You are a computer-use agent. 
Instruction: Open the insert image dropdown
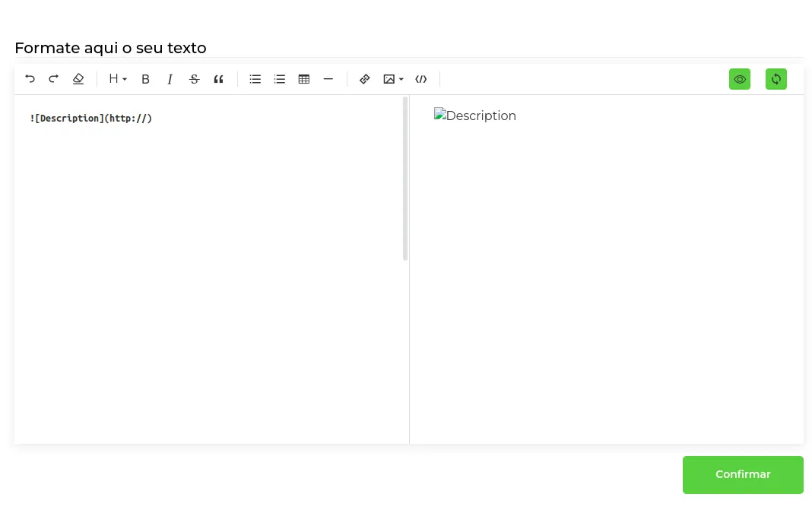coord(393,79)
